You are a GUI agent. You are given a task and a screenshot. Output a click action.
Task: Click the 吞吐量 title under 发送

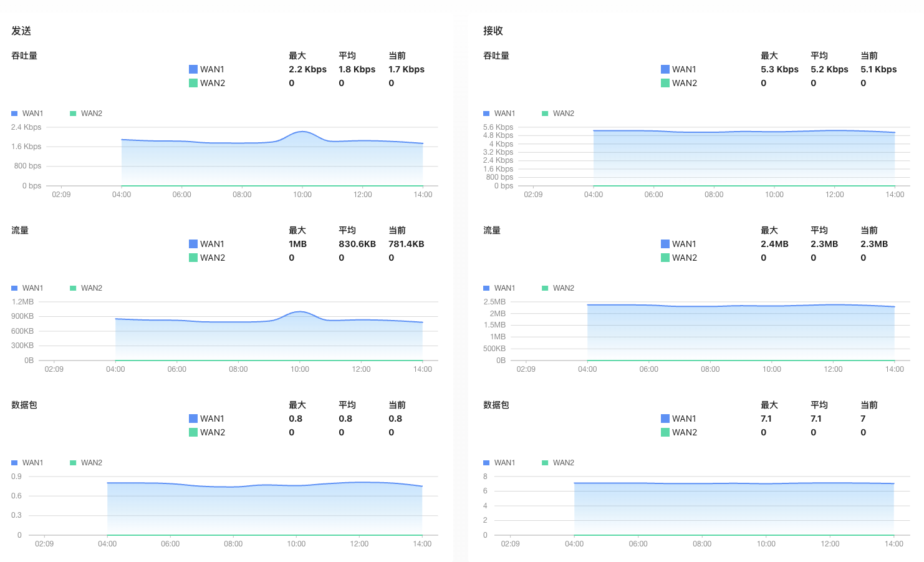(24, 56)
